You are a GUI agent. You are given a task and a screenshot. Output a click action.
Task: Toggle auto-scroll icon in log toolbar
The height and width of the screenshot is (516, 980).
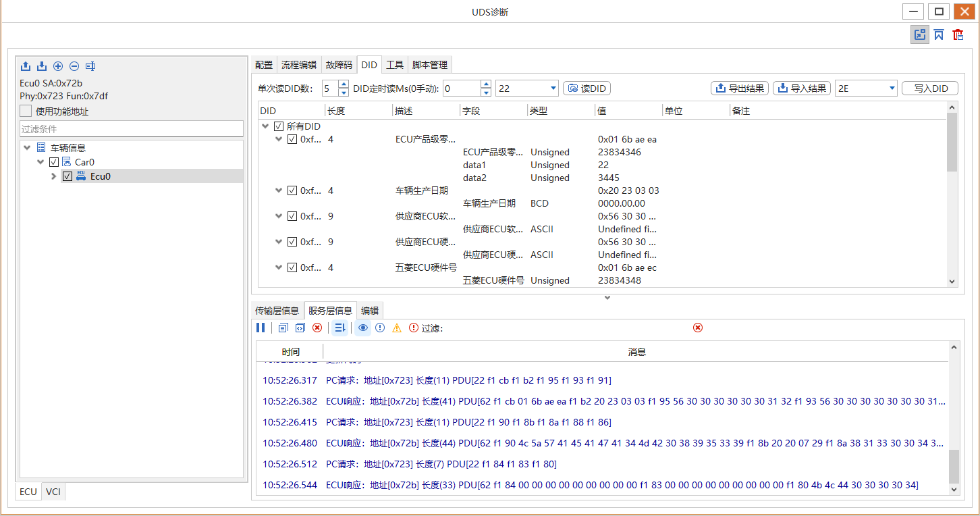(340, 328)
